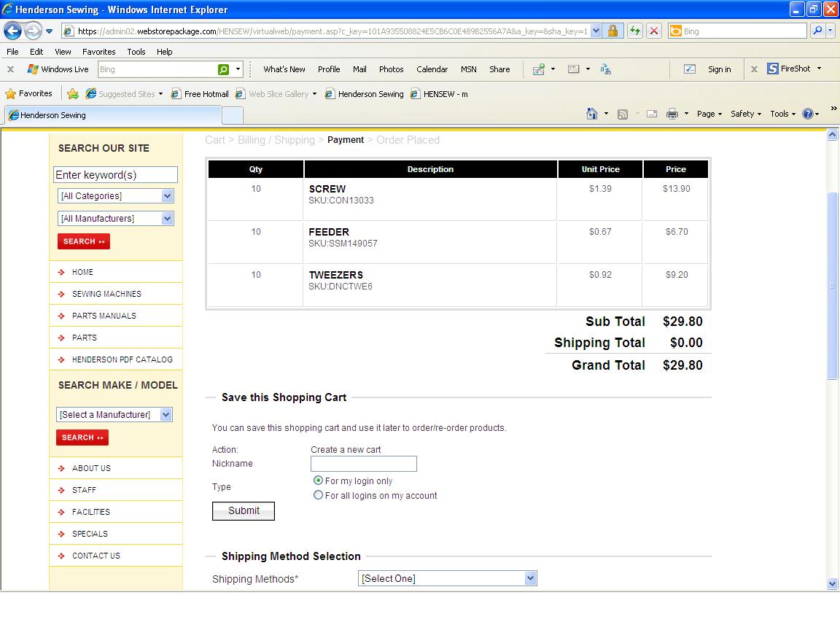Image resolution: width=840 pixels, height=630 pixels.
Task: Click the green Windows Live search icon
Action: pos(224,70)
